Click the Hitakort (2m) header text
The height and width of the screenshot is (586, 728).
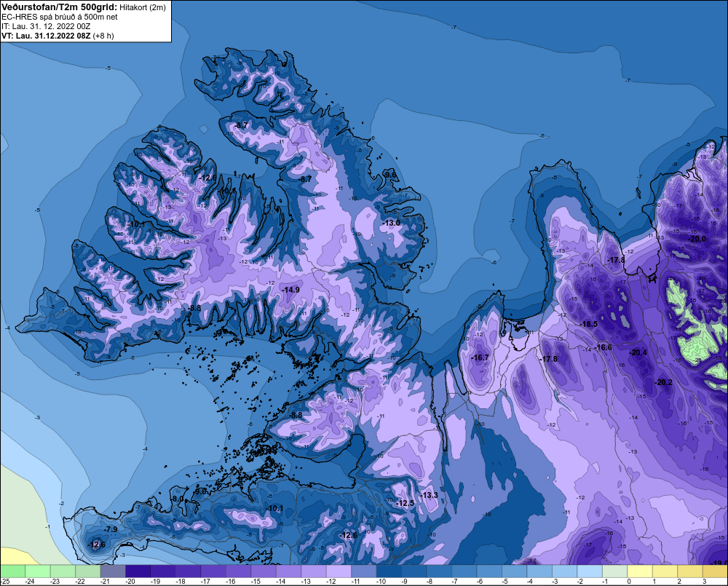143,7
